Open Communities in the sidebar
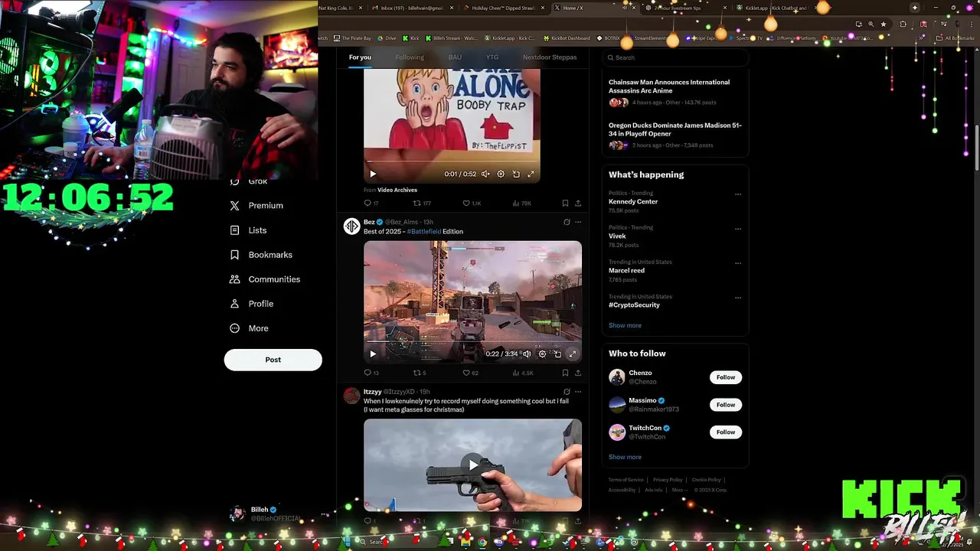 tap(265, 279)
